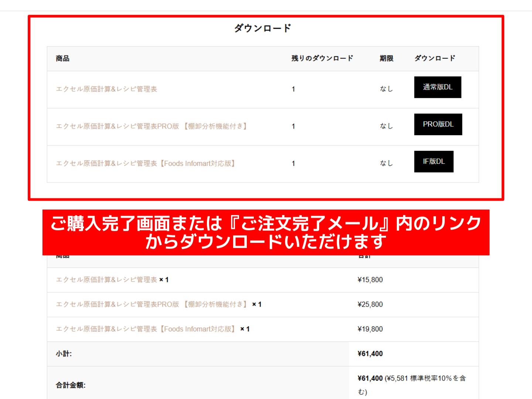
Task: Click the 通常版DL download button
Action: [x=437, y=87]
